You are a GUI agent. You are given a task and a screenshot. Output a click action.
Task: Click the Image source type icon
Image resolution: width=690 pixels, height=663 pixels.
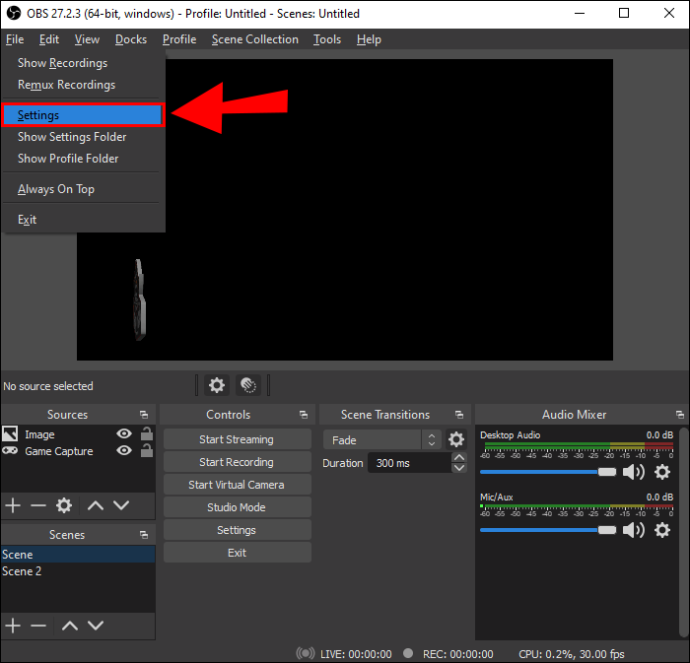10,434
